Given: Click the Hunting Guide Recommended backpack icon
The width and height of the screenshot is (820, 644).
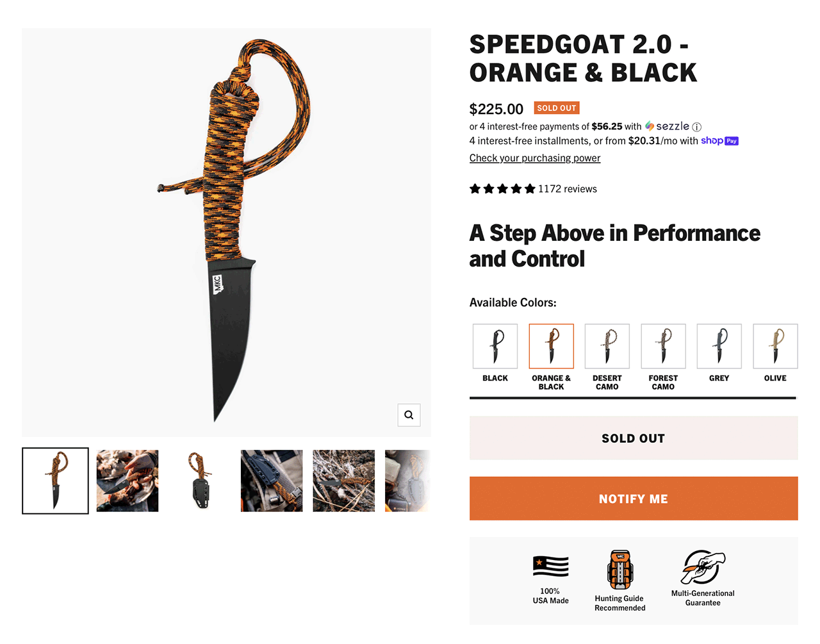Looking at the screenshot, I should pos(619,569).
